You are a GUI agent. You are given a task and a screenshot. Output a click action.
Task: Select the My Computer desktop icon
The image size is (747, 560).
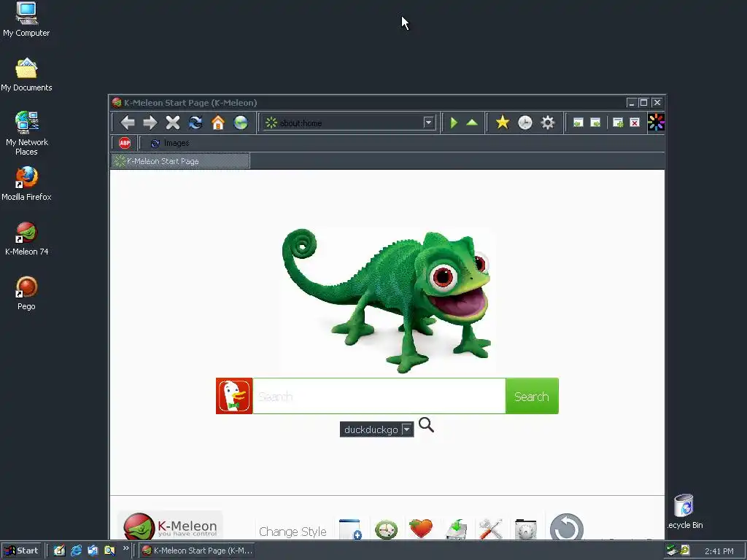[x=26, y=20]
